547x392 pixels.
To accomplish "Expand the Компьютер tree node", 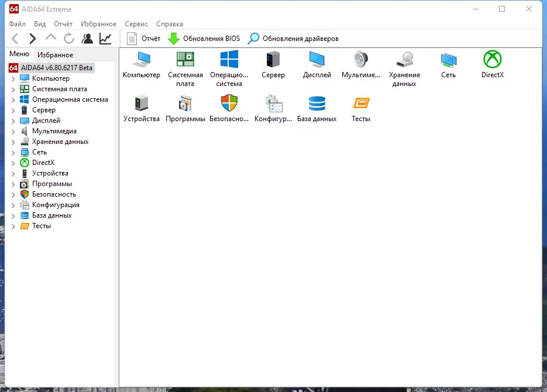I will click(x=13, y=79).
